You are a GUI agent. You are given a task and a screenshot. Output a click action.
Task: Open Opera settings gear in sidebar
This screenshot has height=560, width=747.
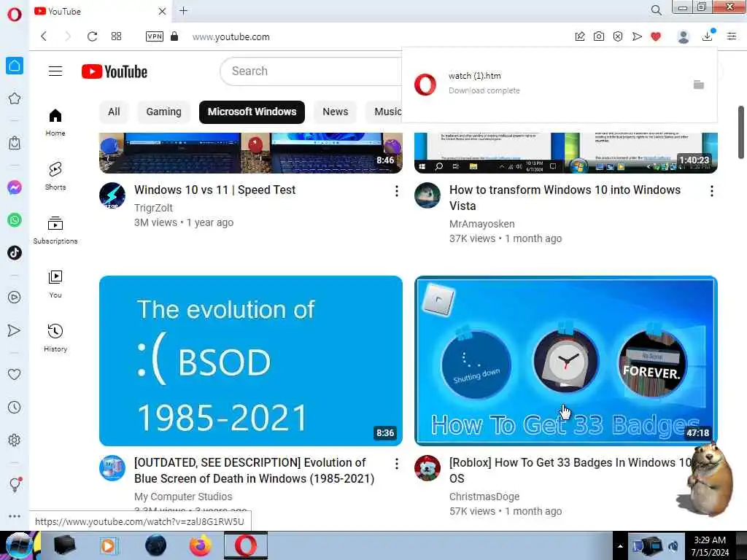(x=15, y=440)
